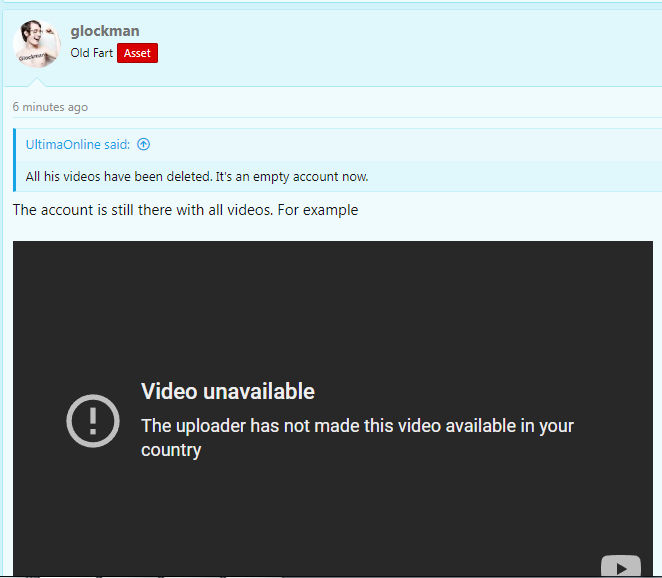Click glockman's profile avatar picture
The image size is (662, 578).
pos(37,43)
